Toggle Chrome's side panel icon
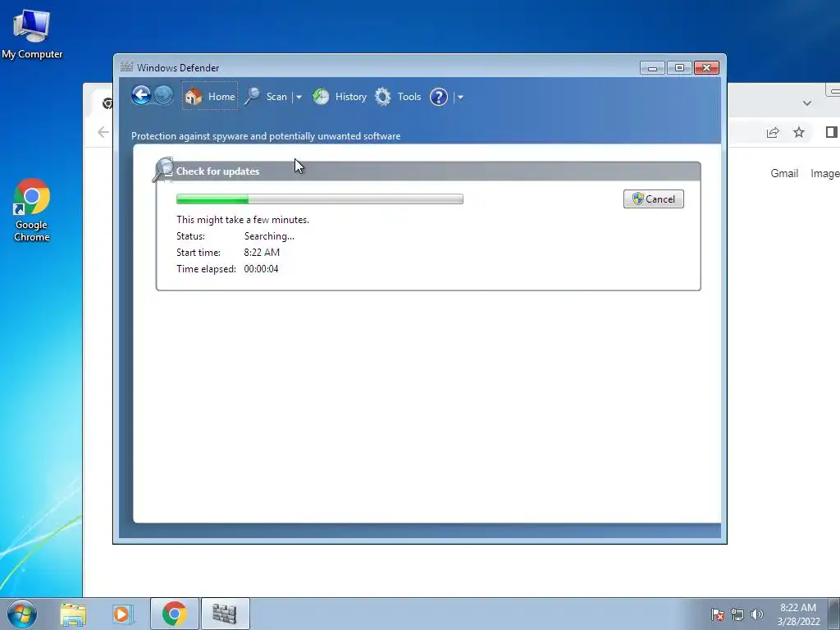This screenshot has width=840, height=630. tap(832, 132)
